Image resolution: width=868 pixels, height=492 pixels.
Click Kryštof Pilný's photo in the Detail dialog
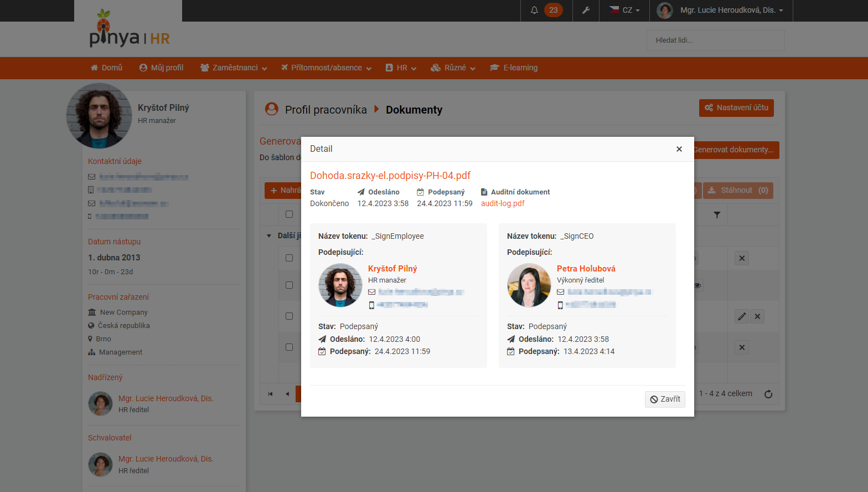[x=340, y=285]
